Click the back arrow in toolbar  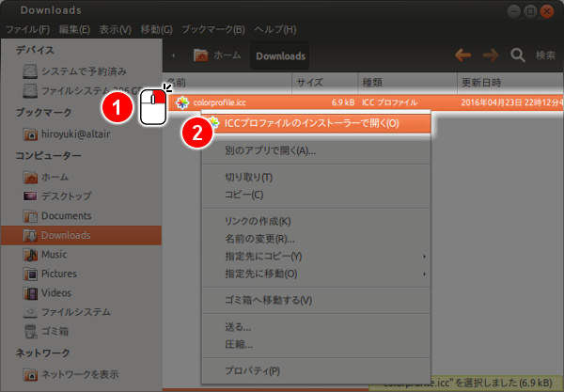click(x=462, y=55)
